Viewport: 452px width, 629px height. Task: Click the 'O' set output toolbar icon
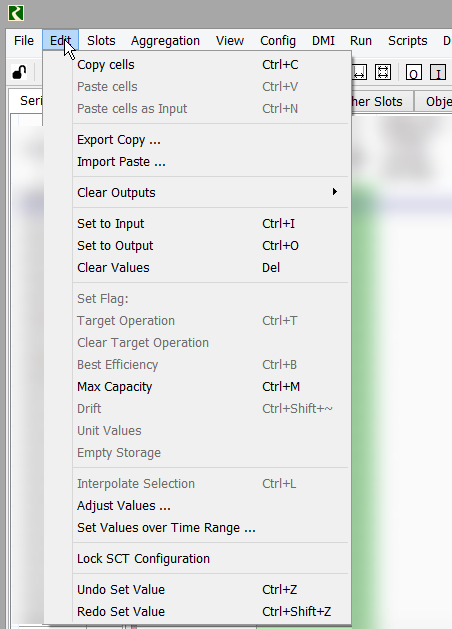413,73
